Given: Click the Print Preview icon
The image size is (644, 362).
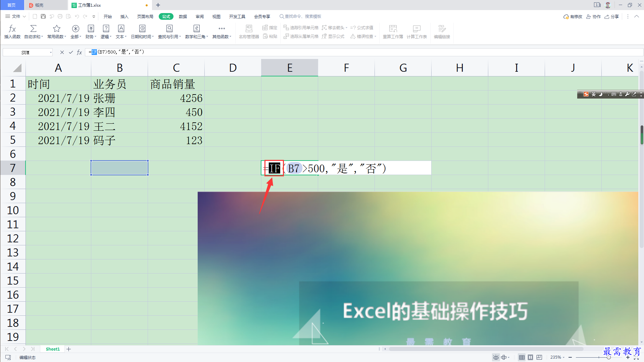Looking at the screenshot, I should click(68, 16).
